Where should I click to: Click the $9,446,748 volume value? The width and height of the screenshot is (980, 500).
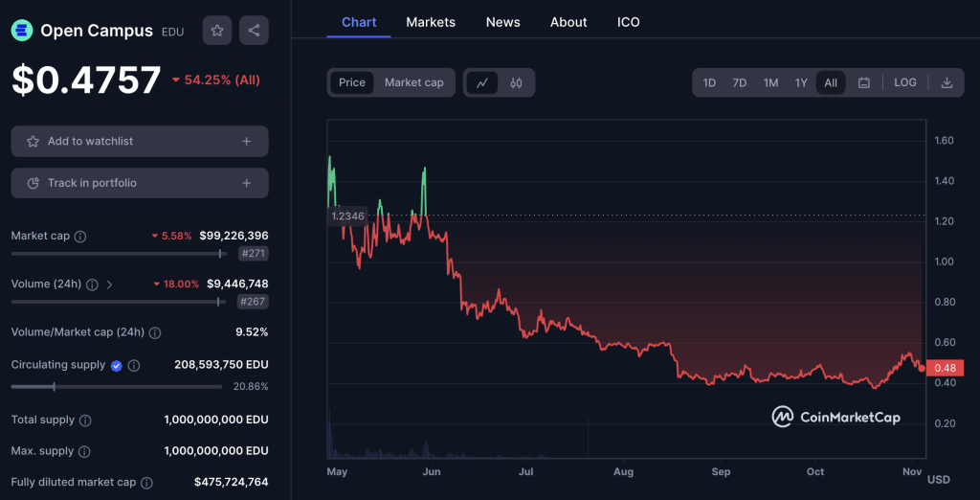pyautogui.click(x=237, y=284)
